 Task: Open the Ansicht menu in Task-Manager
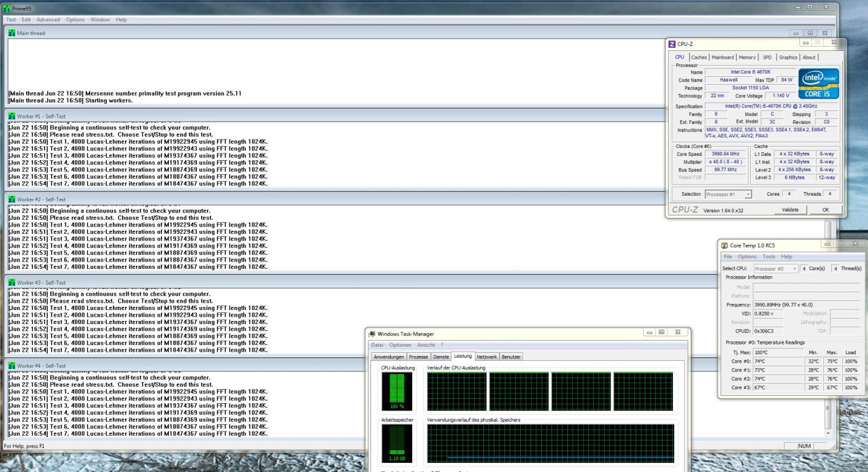click(x=425, y=345)
